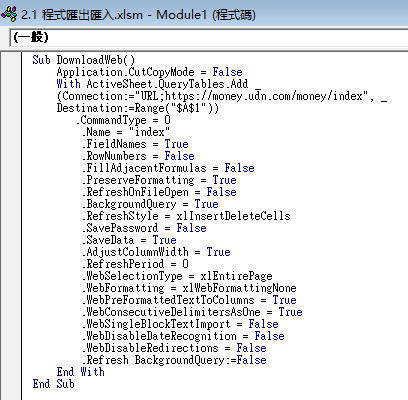Click the margin indicator bar beside Sub DownloadWeb
The height and width of the screenshot is (400, 408).
[11, 60]
